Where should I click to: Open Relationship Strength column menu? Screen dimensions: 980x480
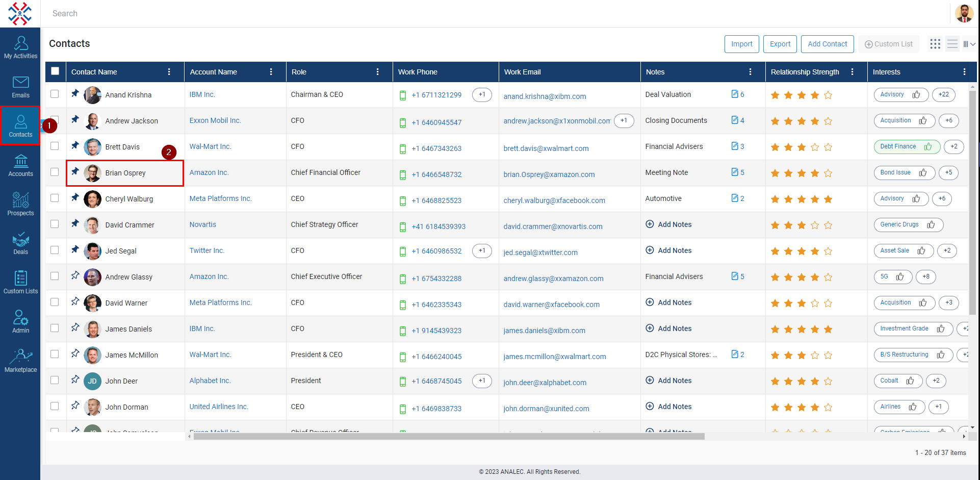[x=852, y=72]
